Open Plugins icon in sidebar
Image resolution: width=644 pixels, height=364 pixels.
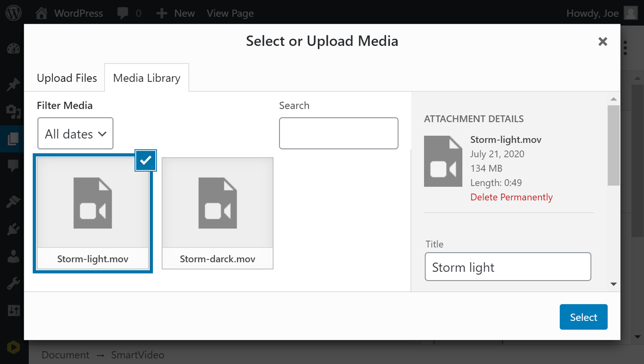click(13, 229)
